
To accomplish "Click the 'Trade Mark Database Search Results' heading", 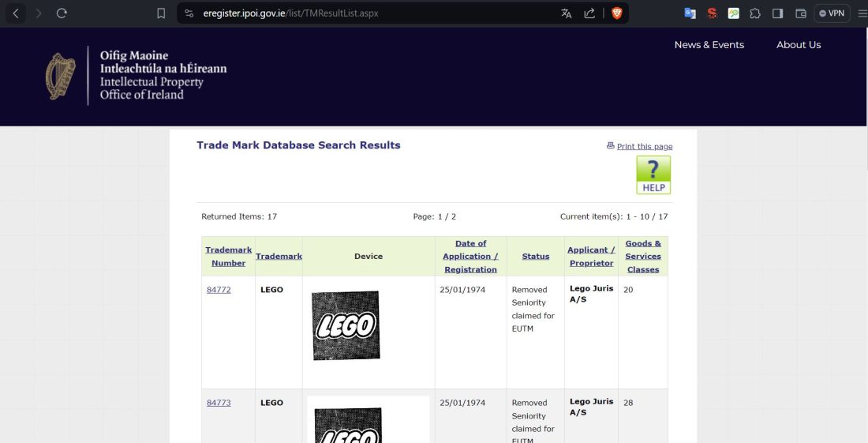I will pyautogui.click(x=298, y=145).
